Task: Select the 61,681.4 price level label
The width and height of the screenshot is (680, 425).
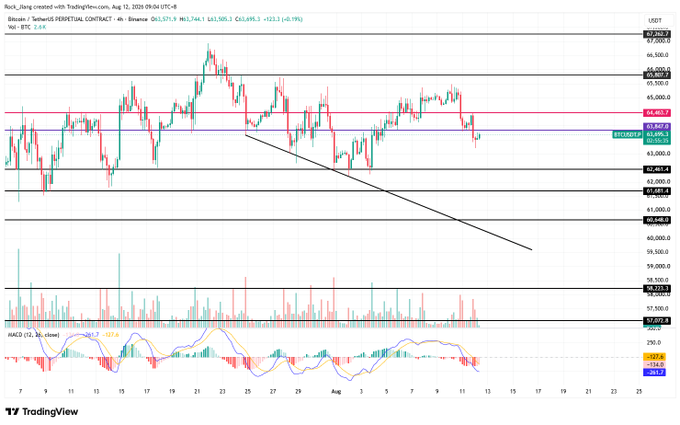Action: click(657, 191)
